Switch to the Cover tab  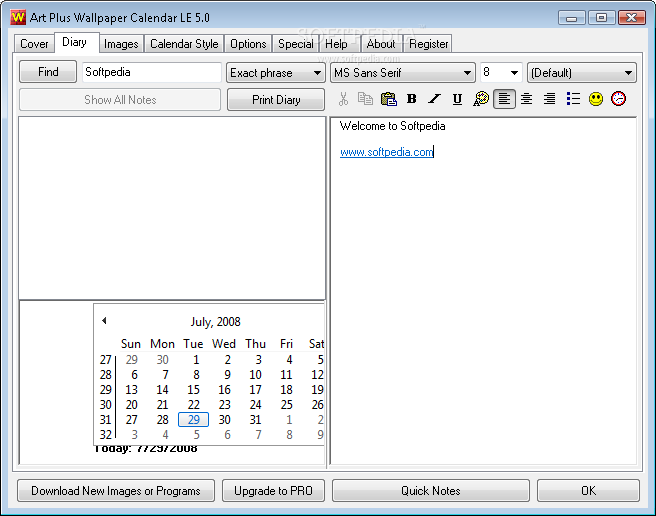34,44
